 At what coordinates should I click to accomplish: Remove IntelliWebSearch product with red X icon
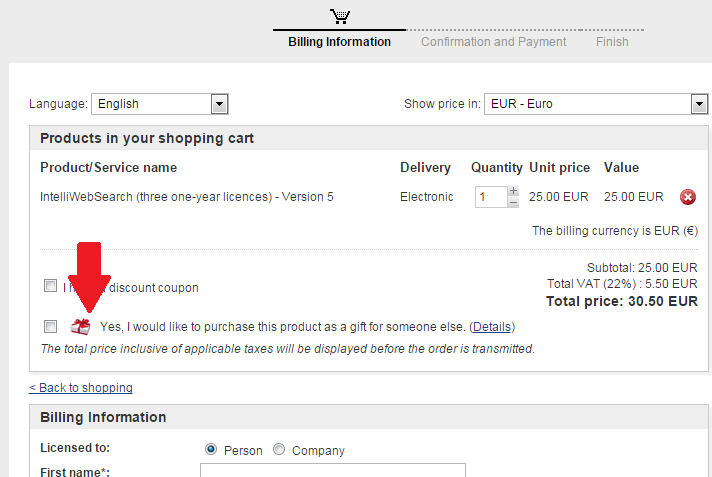[x=687, y=197]
